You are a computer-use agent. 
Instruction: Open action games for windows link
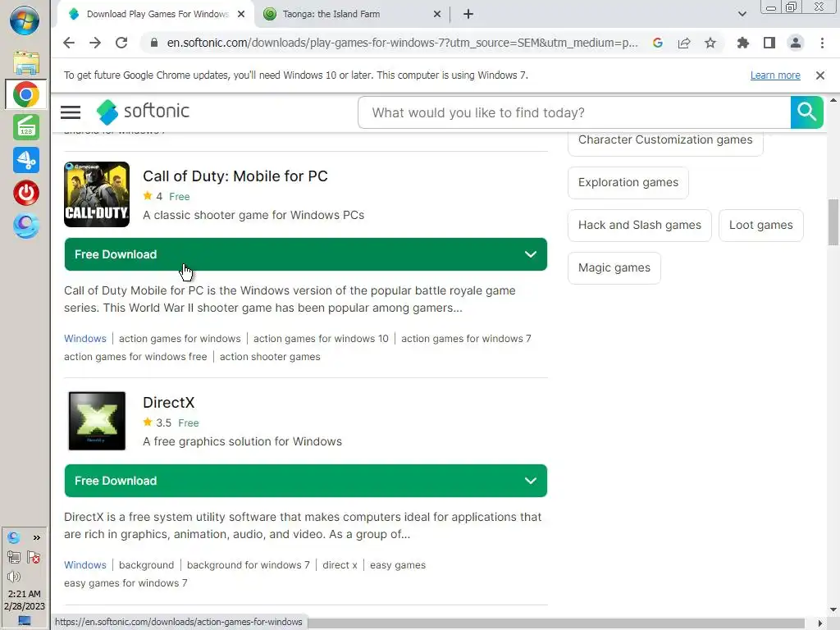tap(180, 339)
